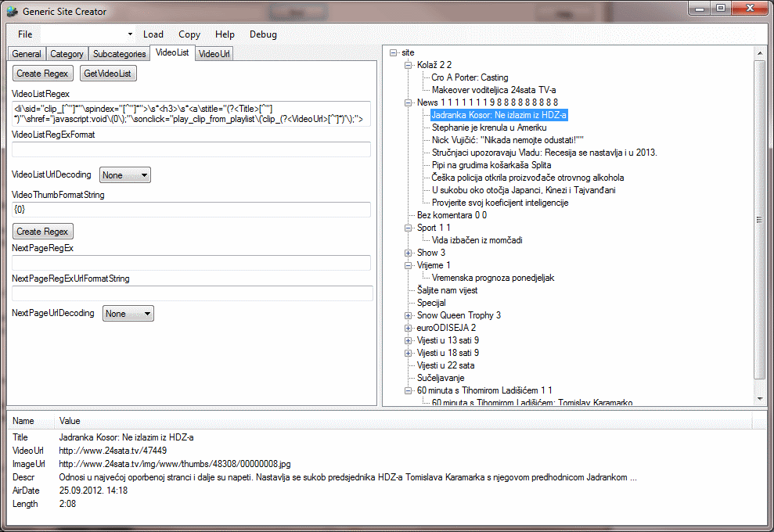Click the Load toolbar item

click(153, 34)
